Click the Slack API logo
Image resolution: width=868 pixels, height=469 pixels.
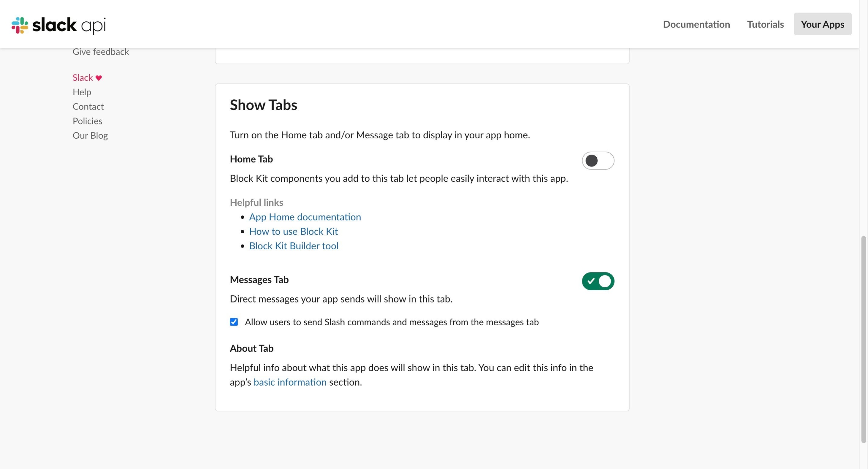[x=58, y=25]
